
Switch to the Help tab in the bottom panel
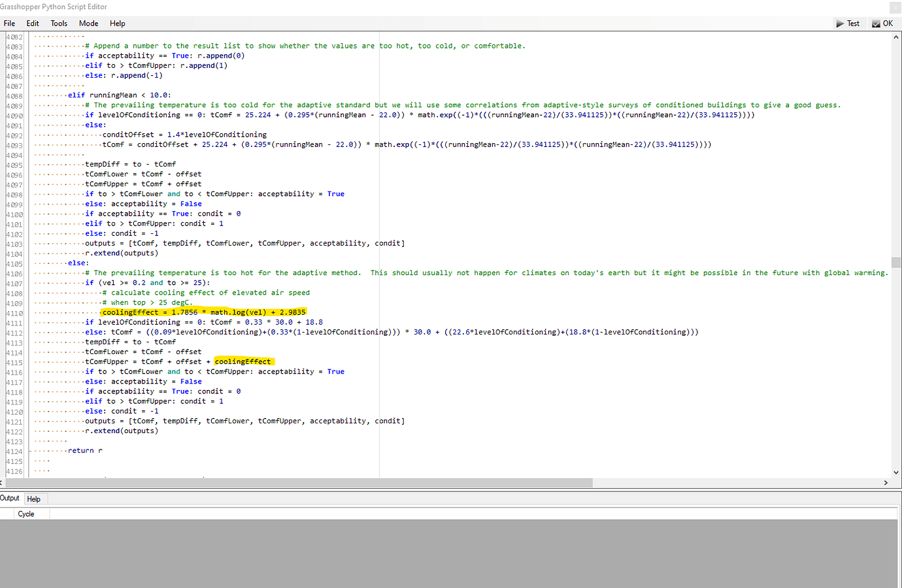coord(34,498)
